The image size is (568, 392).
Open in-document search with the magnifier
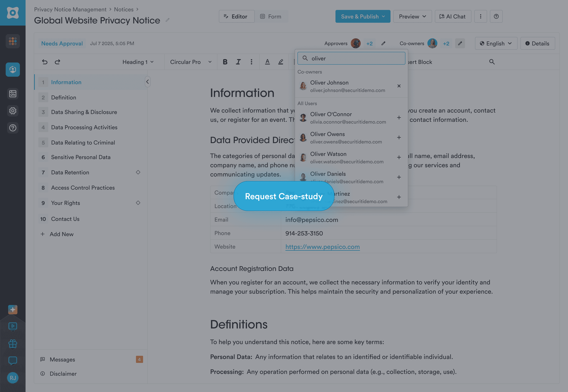click(x=492, y=62)
